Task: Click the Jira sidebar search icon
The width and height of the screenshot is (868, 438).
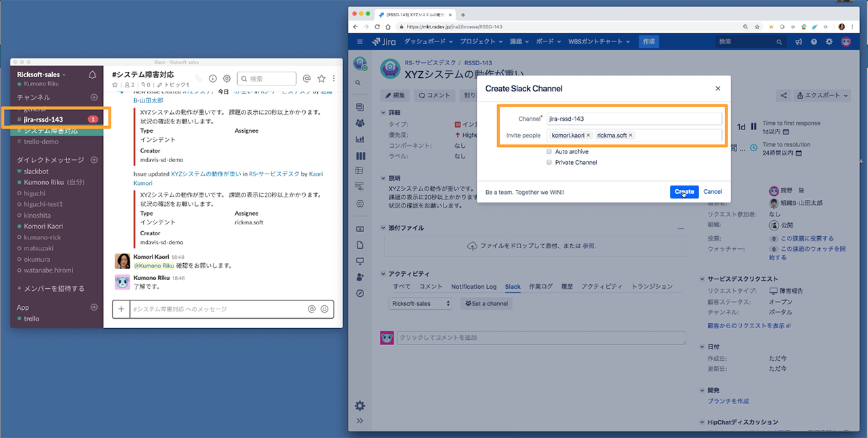Action: (x=359, y=83)
